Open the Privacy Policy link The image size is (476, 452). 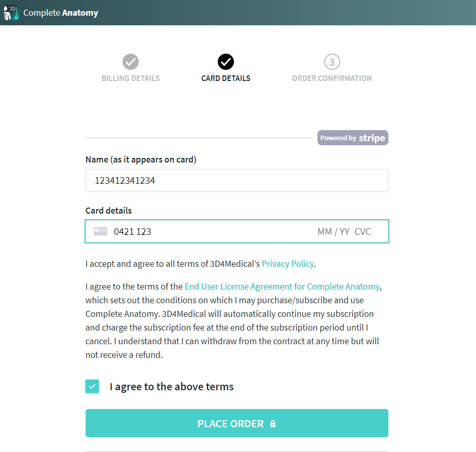[x=288, y=264]
